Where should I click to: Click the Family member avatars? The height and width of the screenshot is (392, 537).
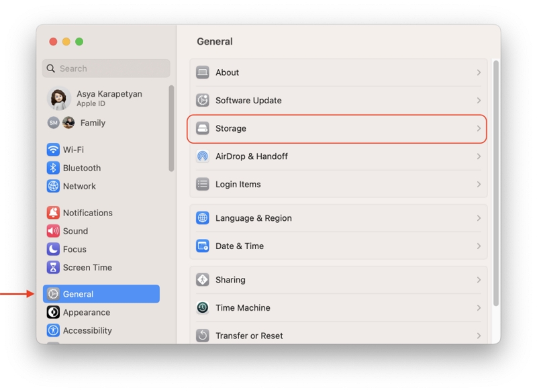point(61,123)
